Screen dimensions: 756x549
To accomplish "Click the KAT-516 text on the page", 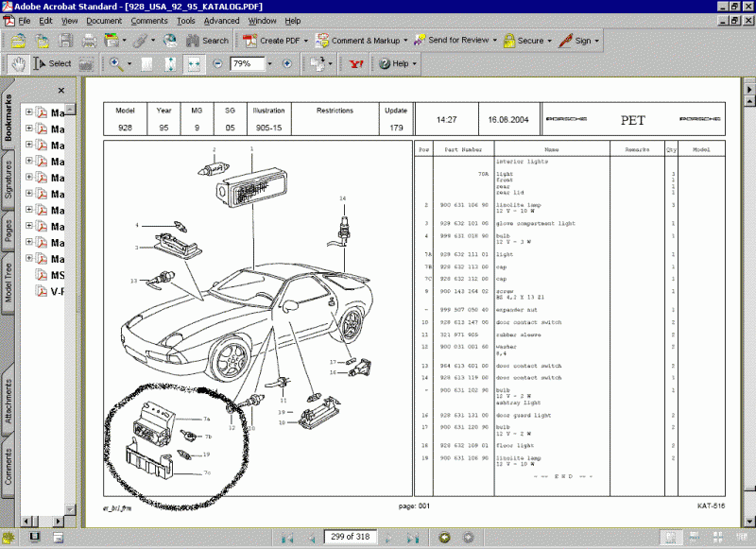I will click(x=711, y=506).
